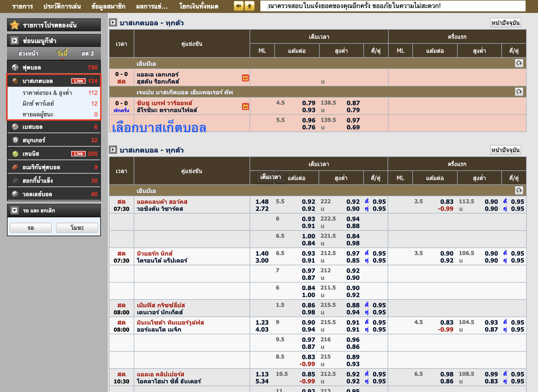The image size is (538, 392).
Task: Click the โมฆะ button
Action: 77,228
